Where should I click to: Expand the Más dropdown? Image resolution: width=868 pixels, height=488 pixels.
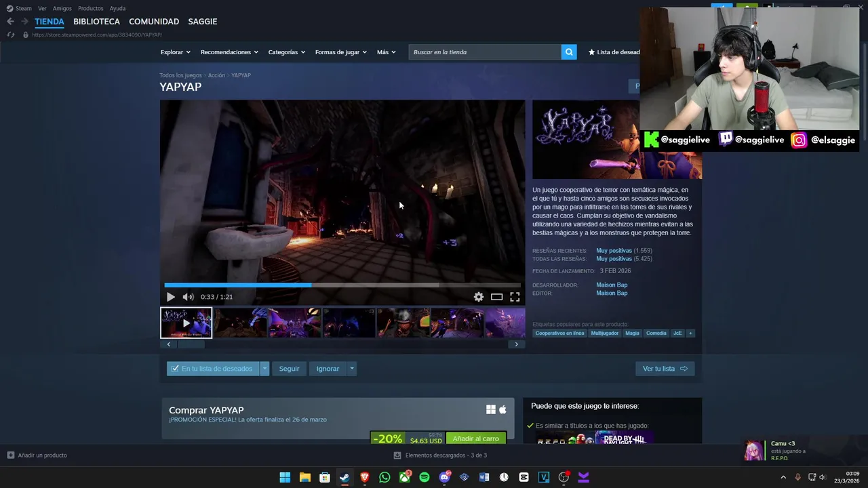387,52
